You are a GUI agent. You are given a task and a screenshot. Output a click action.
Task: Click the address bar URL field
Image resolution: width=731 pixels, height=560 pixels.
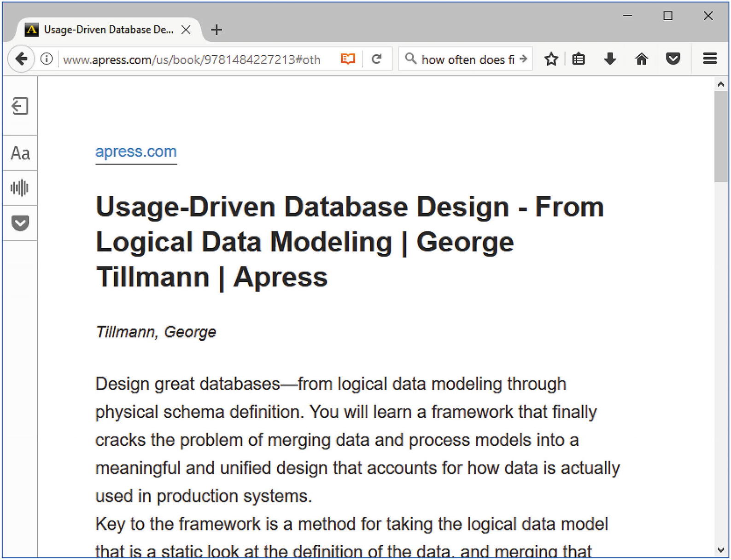coord(198,59)
